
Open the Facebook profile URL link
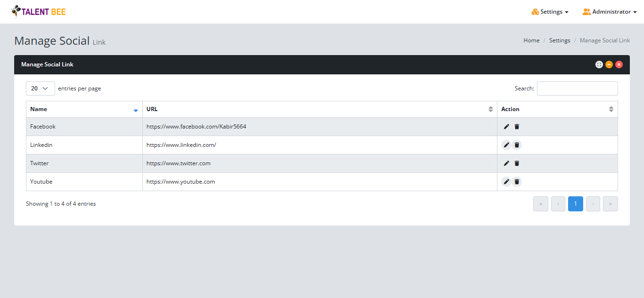click(196, 126)
